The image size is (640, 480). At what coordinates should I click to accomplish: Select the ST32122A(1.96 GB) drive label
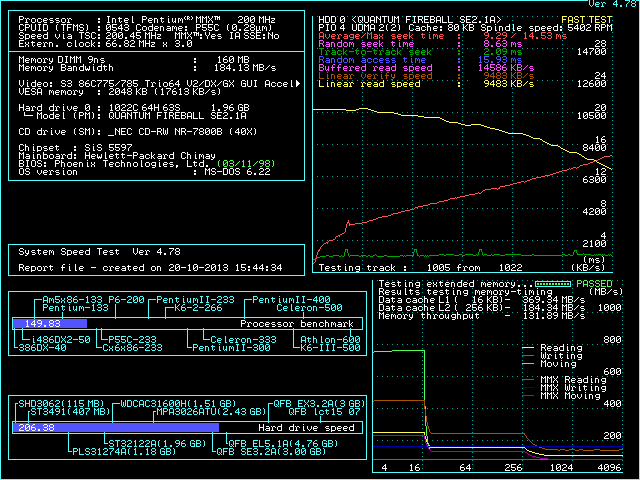point(157,444)
